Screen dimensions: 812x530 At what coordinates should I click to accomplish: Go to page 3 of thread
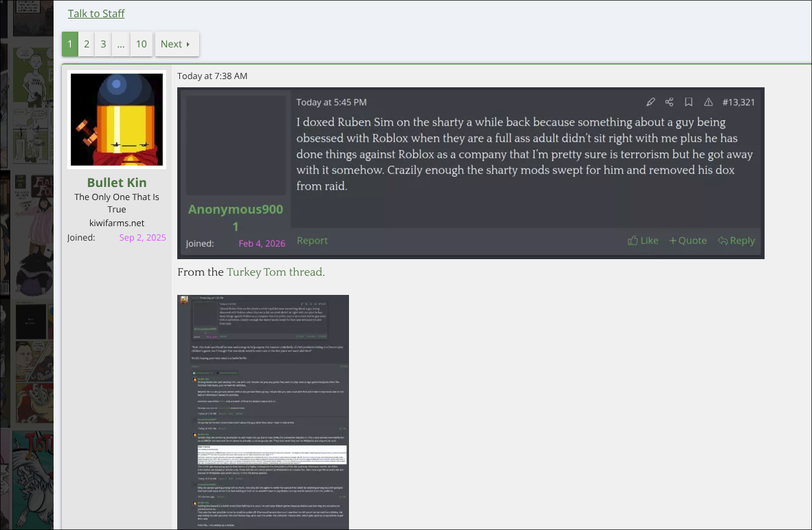[x=103, y=44]
